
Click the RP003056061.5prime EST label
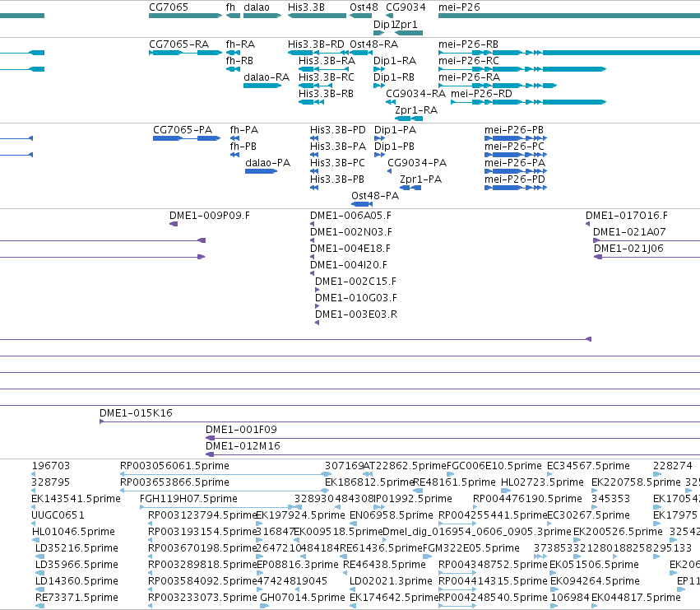pyautogui.click(x=174, y=466)
